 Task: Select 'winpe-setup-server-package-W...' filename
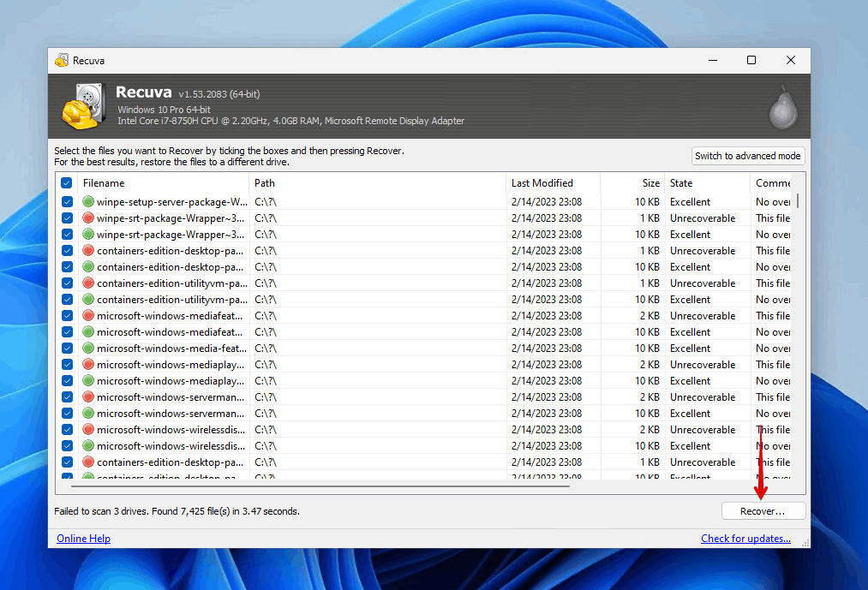(x=172, y=202)
